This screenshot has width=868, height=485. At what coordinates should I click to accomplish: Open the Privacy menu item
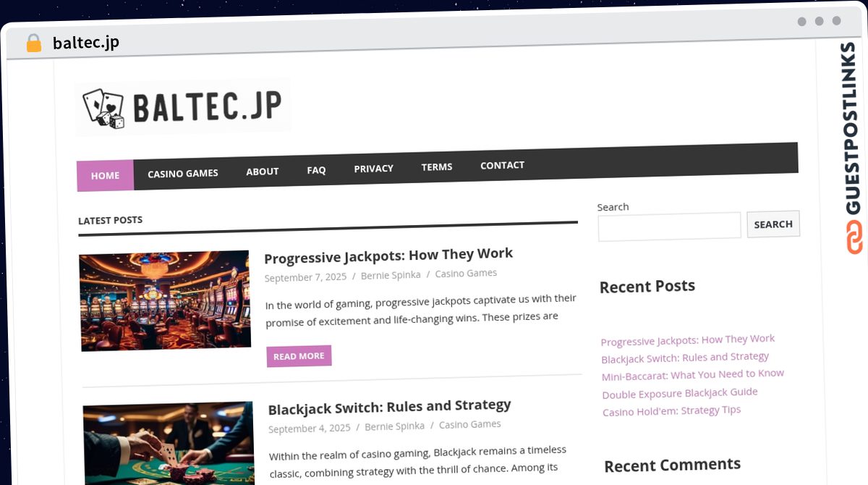(374, 168)
